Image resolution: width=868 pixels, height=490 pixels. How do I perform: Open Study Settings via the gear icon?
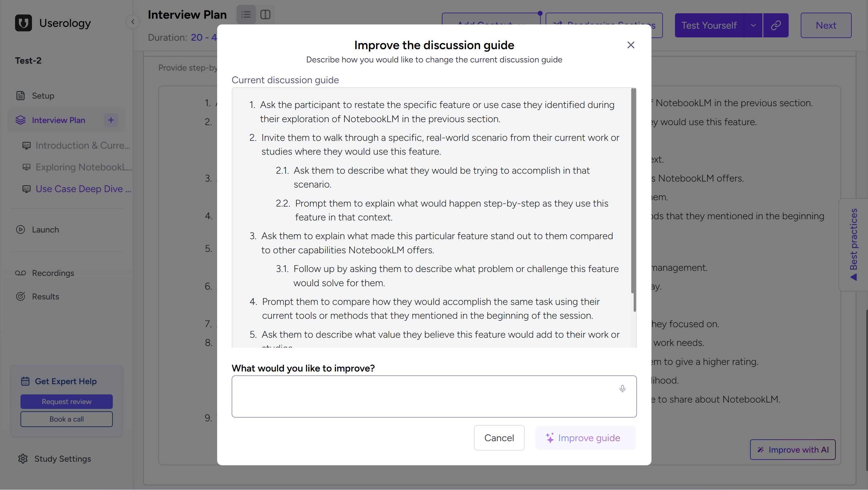[x=22, y=459]
